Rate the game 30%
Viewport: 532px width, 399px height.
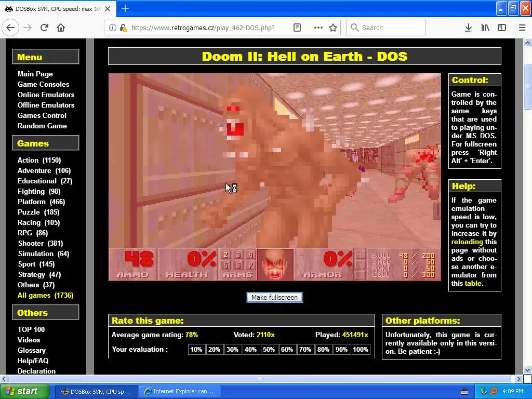tap(232, 349)
